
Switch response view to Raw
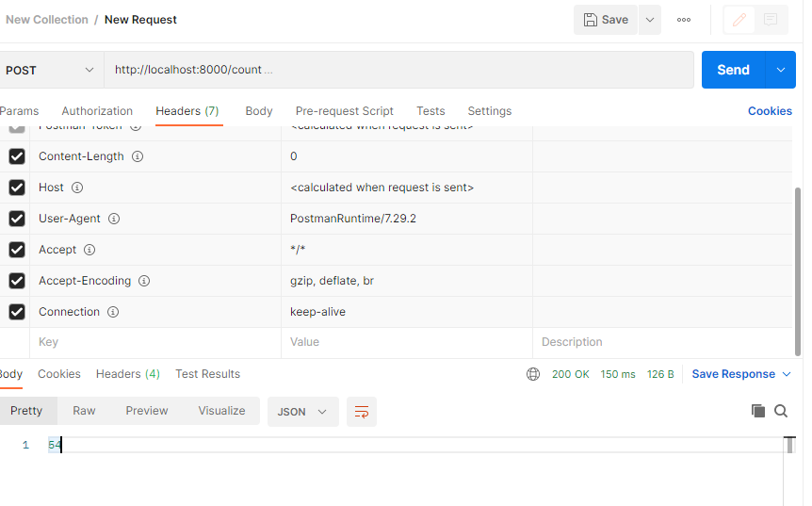coord(84,411)
